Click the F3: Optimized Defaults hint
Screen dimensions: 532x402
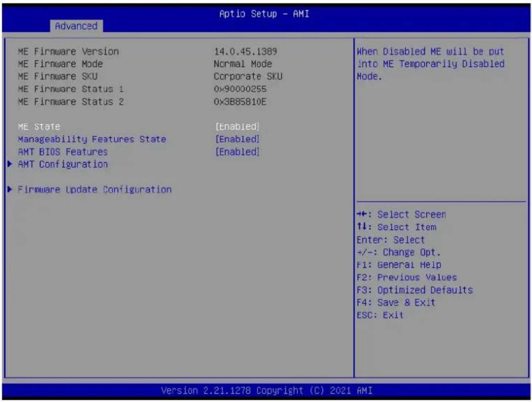(415, 290)
